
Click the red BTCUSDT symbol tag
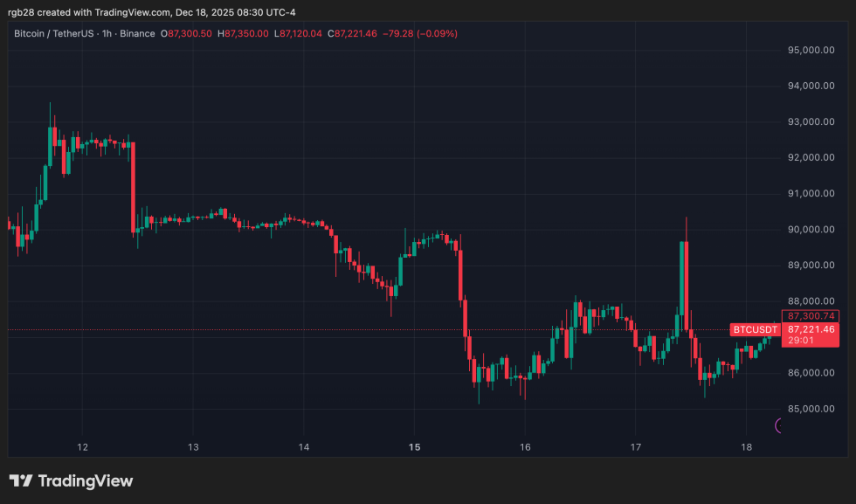coord(755,329)
